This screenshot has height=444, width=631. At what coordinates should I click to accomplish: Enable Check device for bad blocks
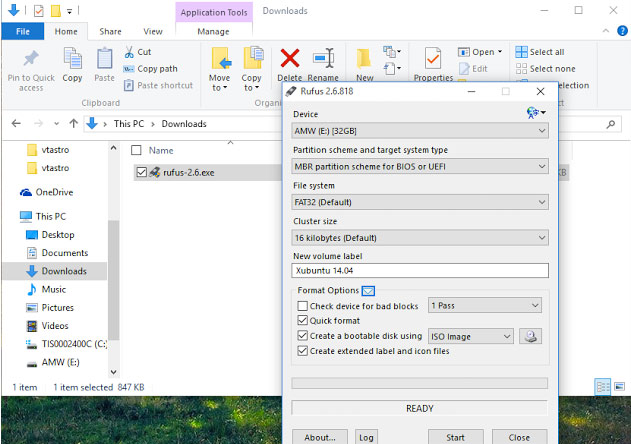(x=303, y=306)
